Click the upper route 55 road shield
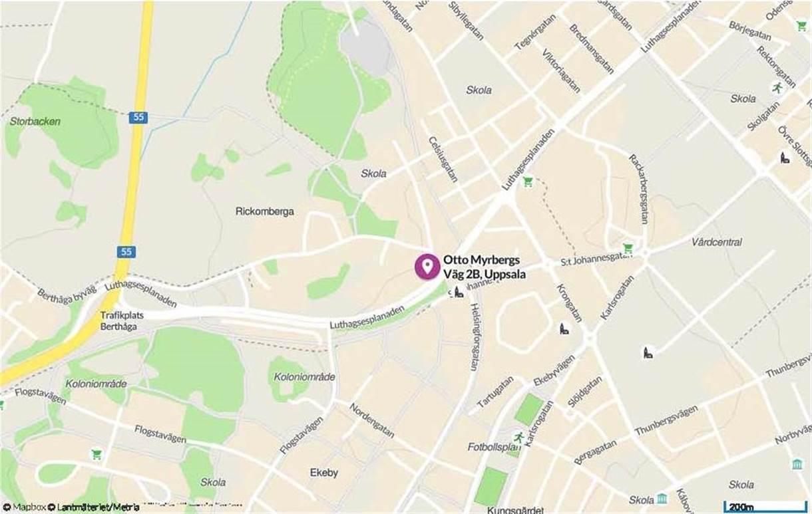Screen dimensions: 812x514 [138, 118]
